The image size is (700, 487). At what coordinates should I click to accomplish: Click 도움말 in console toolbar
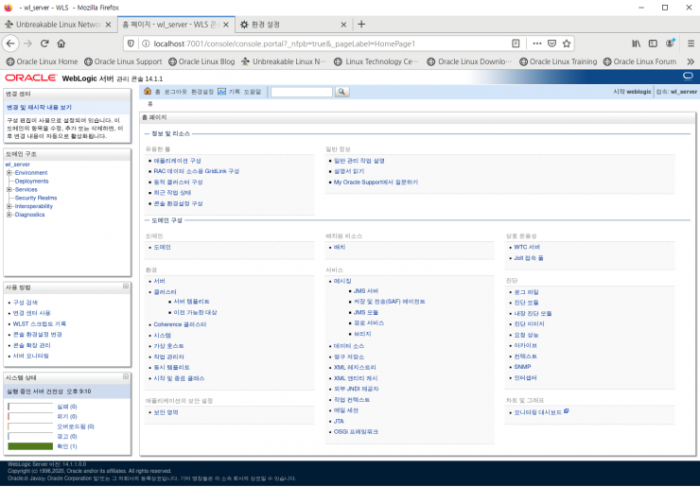[252, 92]
